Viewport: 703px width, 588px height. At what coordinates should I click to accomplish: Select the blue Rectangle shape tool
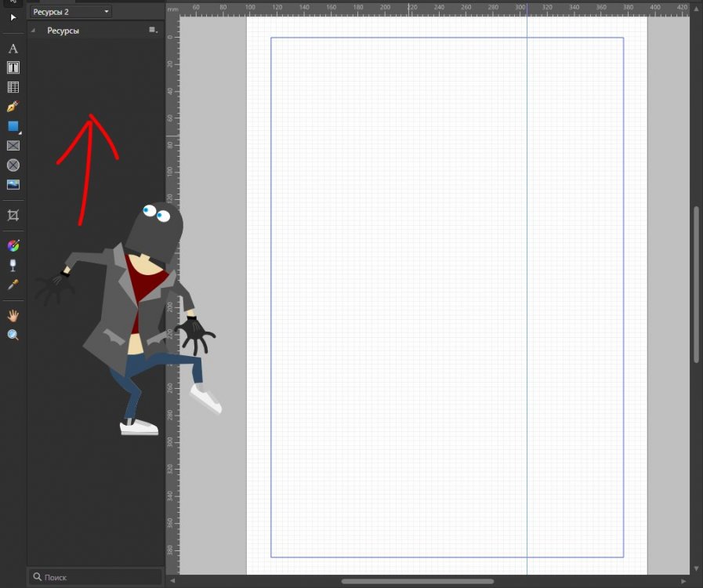(13, 126)
